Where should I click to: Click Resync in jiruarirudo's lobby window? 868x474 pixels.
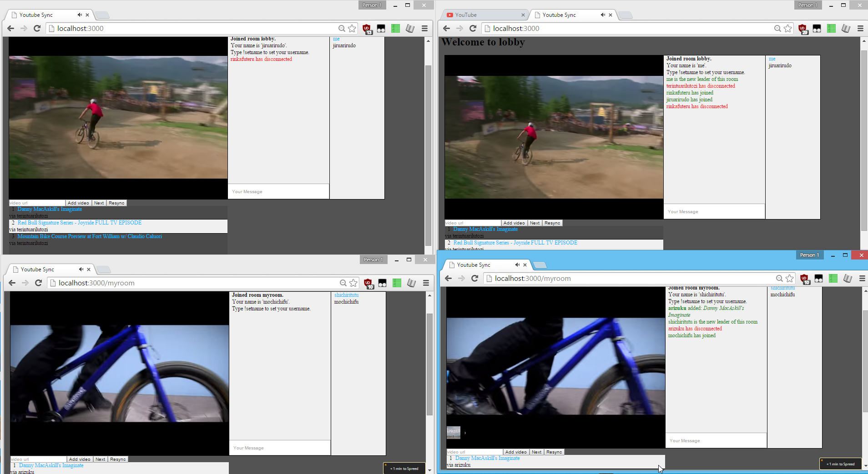click(x=116, y=203)
